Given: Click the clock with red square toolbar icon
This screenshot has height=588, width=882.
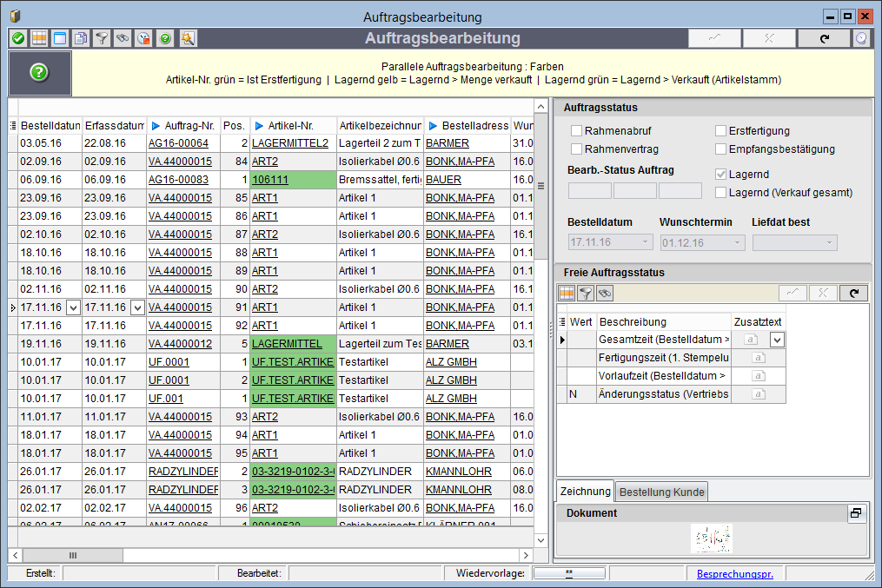Looking at the screenshot, I should [144, 38].
